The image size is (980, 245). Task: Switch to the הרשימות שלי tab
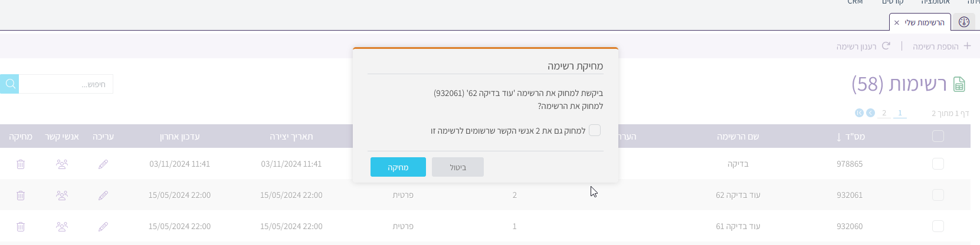pyautogui.click(x=925, y=22)
